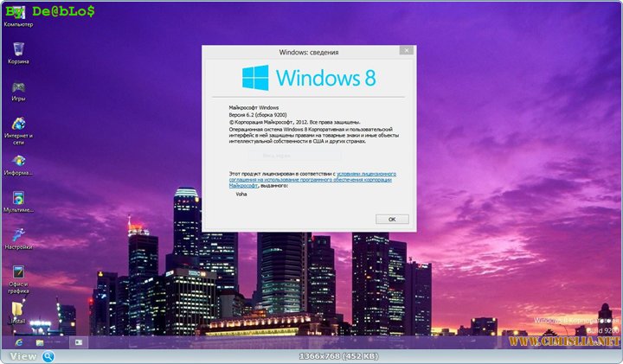Open the Настройки desktop icon
This screenshot has width=623, height=364.
tap(18, 239)
